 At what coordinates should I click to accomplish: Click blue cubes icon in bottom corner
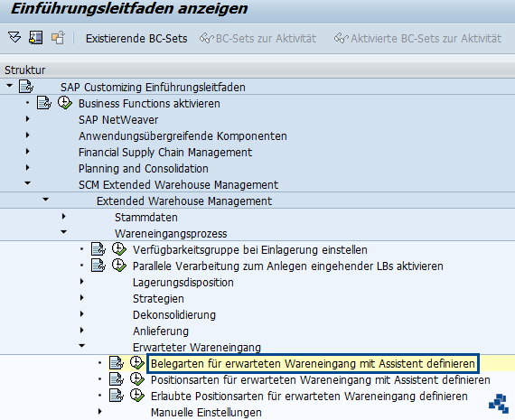499,403
